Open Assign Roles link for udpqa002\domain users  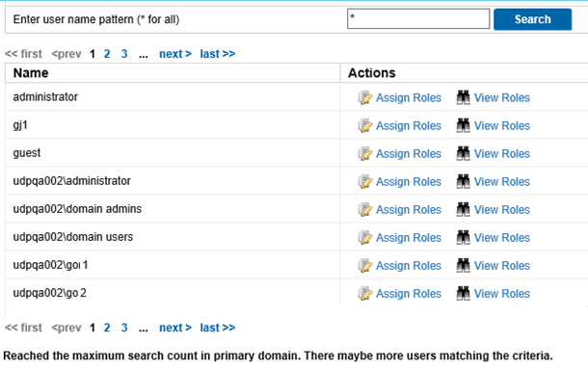point(409,238)
